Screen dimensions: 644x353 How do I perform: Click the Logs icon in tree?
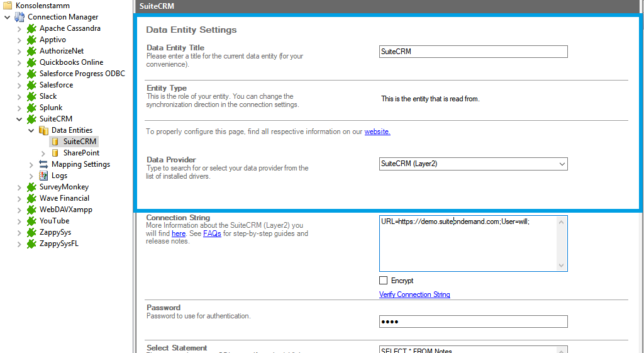point(43,176)
